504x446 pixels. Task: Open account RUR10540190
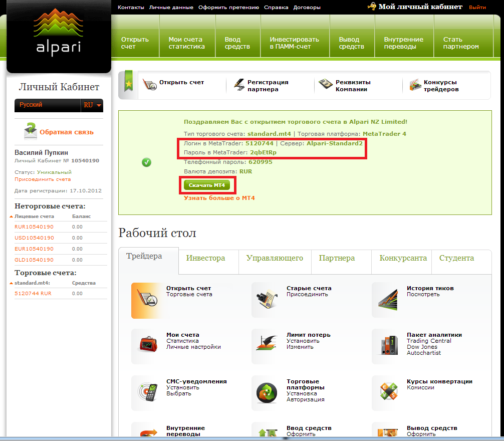click(34, 227)
